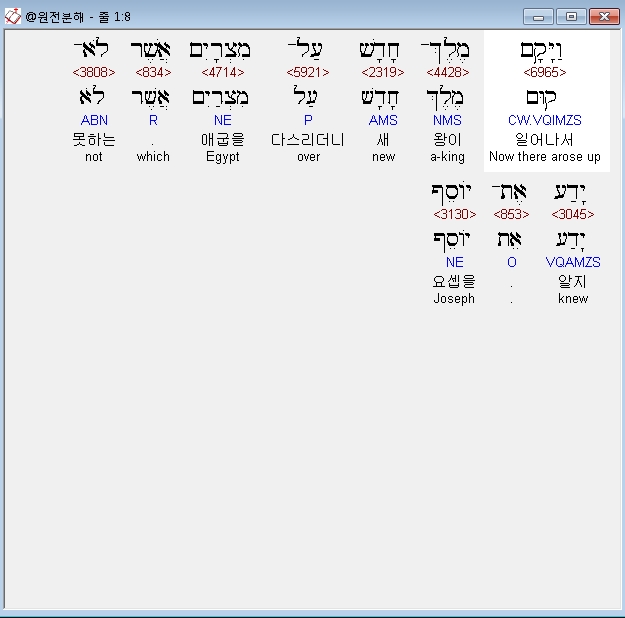This screenshot has width=625, height=618.
Task: Click the Korean gloss 요셉을
Action: coord(454,281)
